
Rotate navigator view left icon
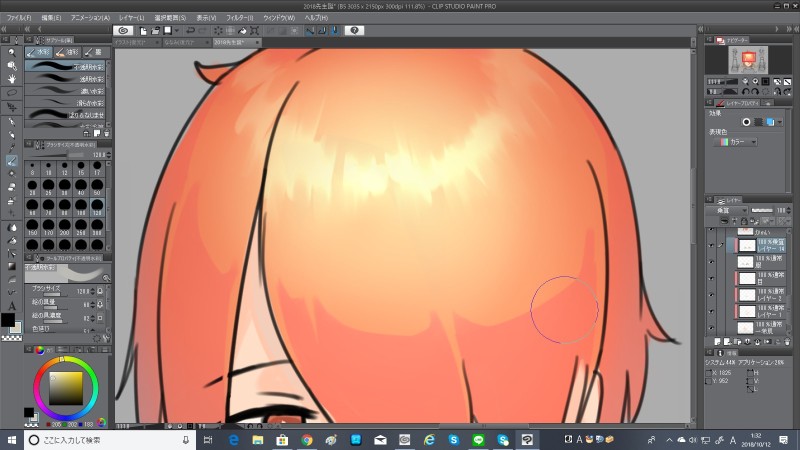coord(746,91)
